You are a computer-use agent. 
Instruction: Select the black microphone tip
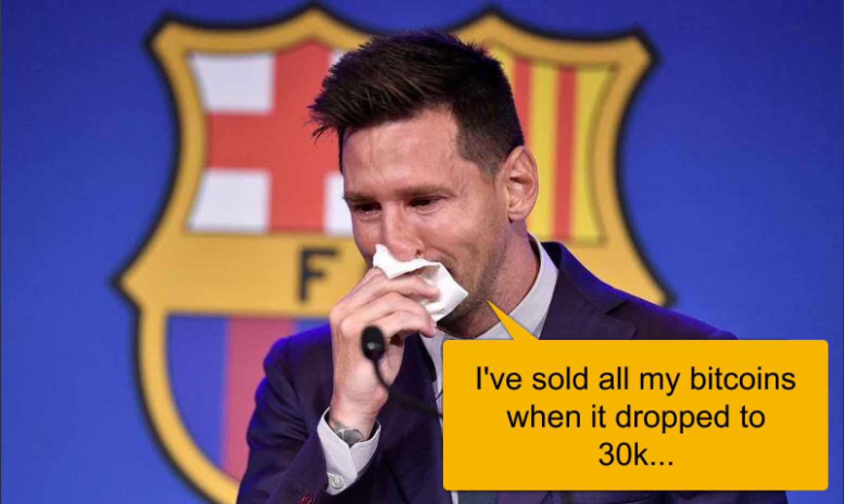point(373,343)
